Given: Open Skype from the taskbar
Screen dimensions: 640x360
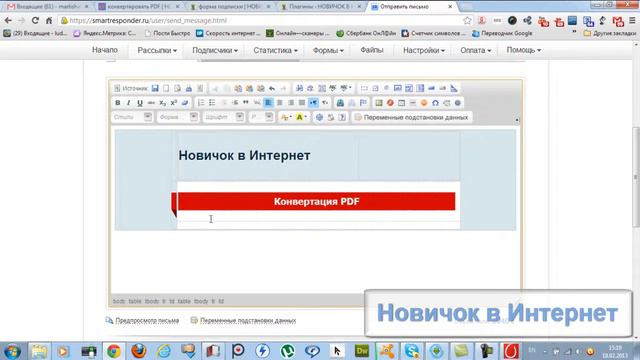Looking at the screenshot, I should tap(412, 351).
